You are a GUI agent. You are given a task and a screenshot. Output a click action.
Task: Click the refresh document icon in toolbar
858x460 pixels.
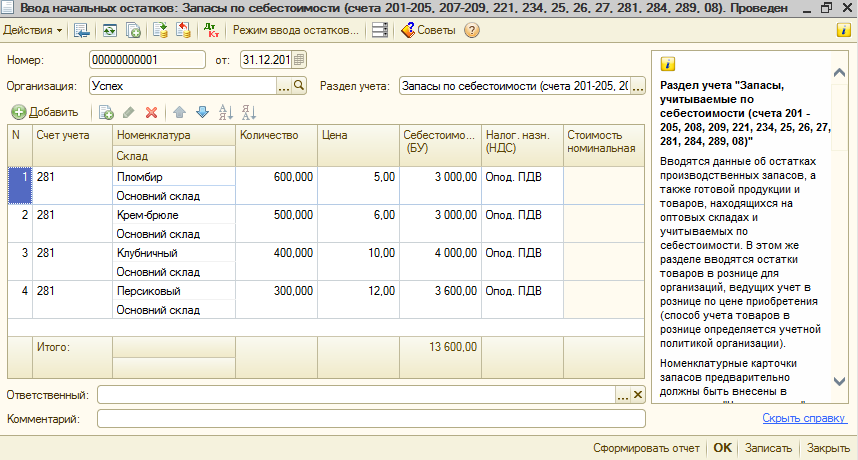[109, 30]
